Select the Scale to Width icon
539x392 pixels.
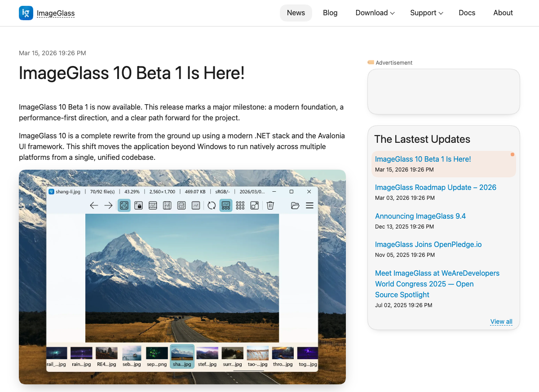click(x=153, y=205)
